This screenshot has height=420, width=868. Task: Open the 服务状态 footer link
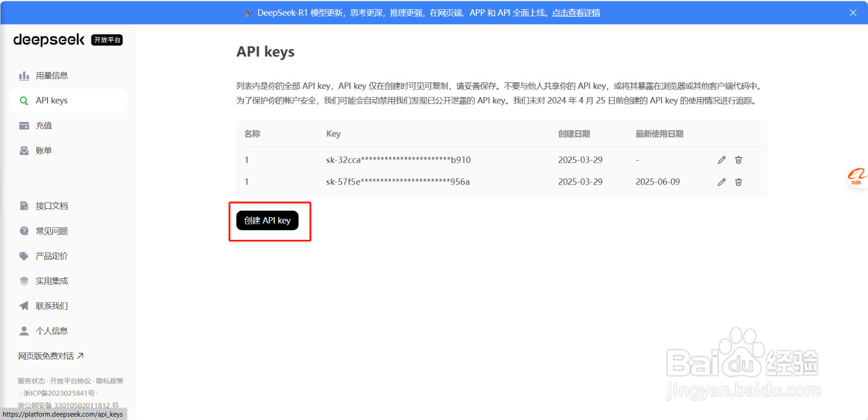click(x=31, y=381)
